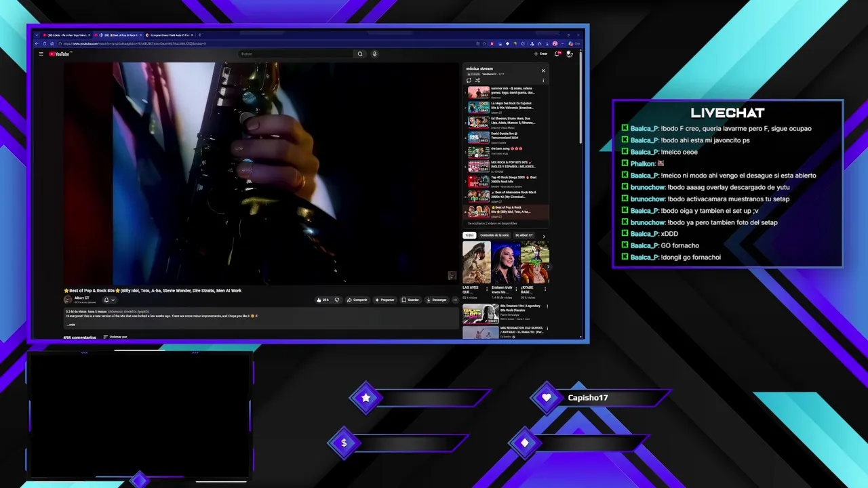This screenshot has height=488, width=868.
Task: Open YouTube notifications bell
Action: (x=557, y=54)
